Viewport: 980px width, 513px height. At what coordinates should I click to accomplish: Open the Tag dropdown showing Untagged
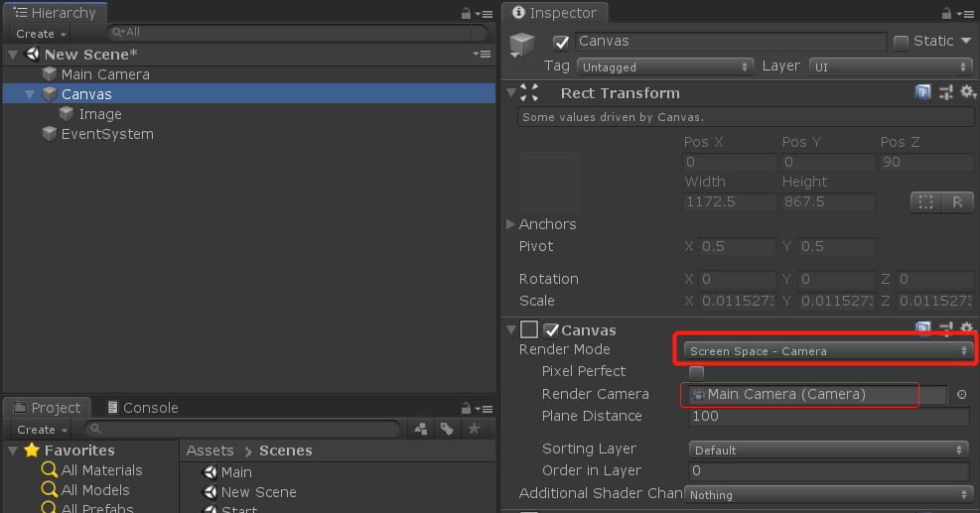[663, 66]
